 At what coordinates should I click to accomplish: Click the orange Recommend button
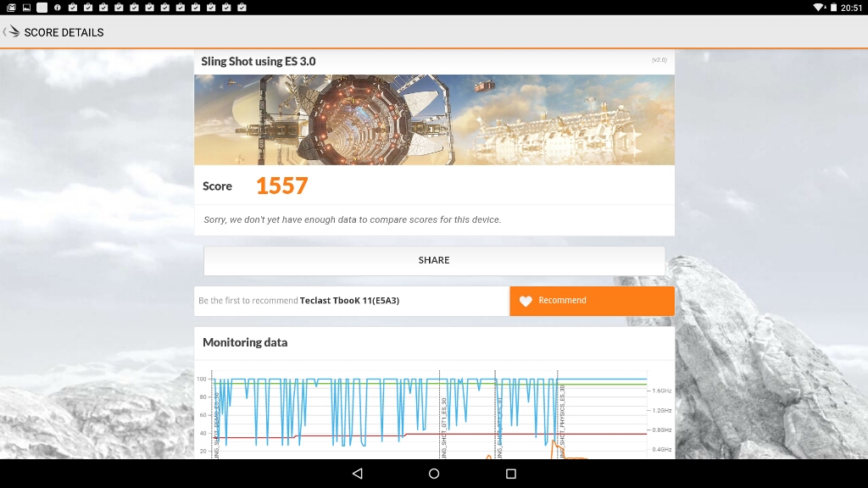coord(592,301)
